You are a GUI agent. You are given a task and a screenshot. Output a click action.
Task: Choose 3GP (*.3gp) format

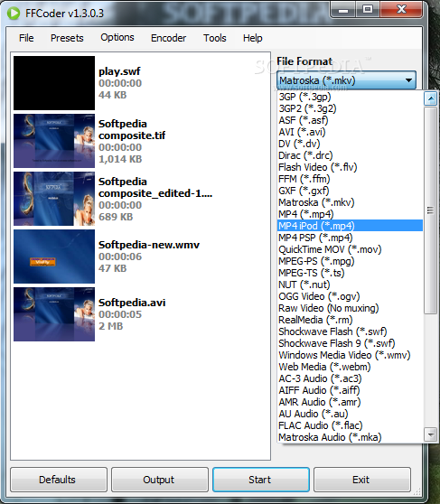point(350,97)
